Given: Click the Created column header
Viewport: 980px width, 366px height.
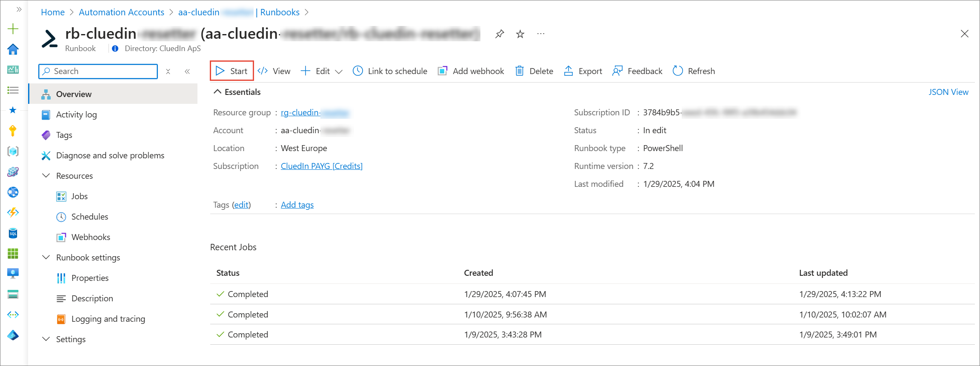Looking at the screenshot, I should coord(479,273).
